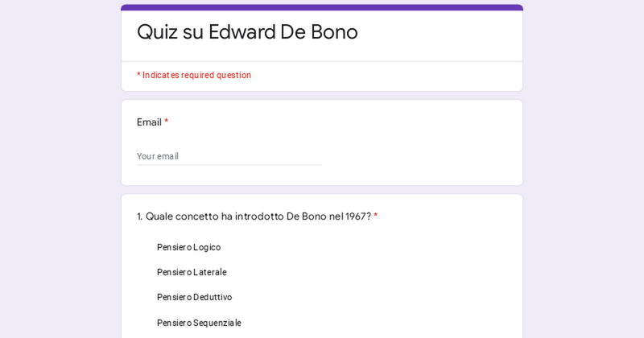Viewport: 644px width, 338px height.
Task: Pick the "Pensiero Deduttivo" option
Action: [x=194, y=297]
